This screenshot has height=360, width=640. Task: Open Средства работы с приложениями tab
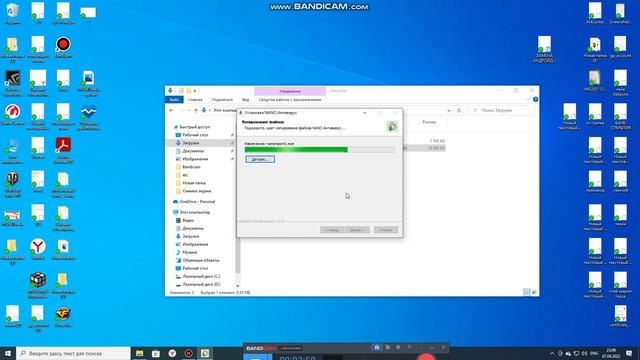click(x=290, y=100)
